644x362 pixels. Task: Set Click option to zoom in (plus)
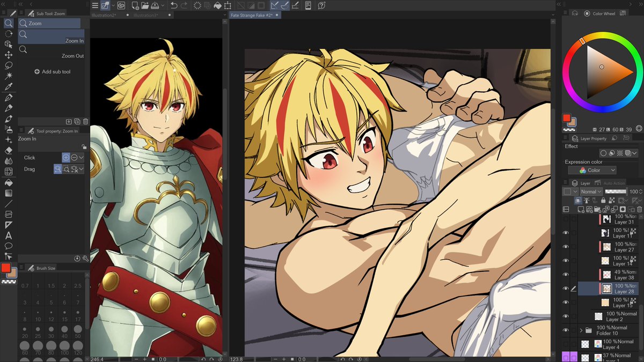tap(66, 158)
